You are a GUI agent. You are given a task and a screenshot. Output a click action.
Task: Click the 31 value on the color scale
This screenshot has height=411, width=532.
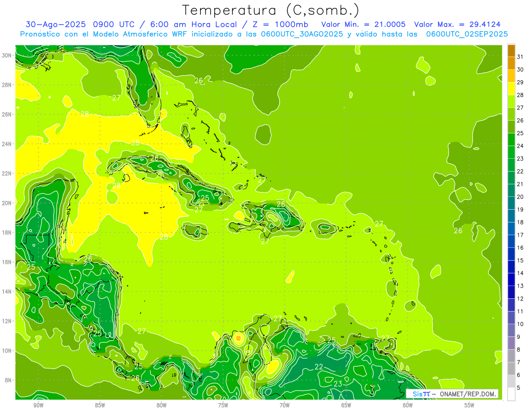(x=520, y=57)
